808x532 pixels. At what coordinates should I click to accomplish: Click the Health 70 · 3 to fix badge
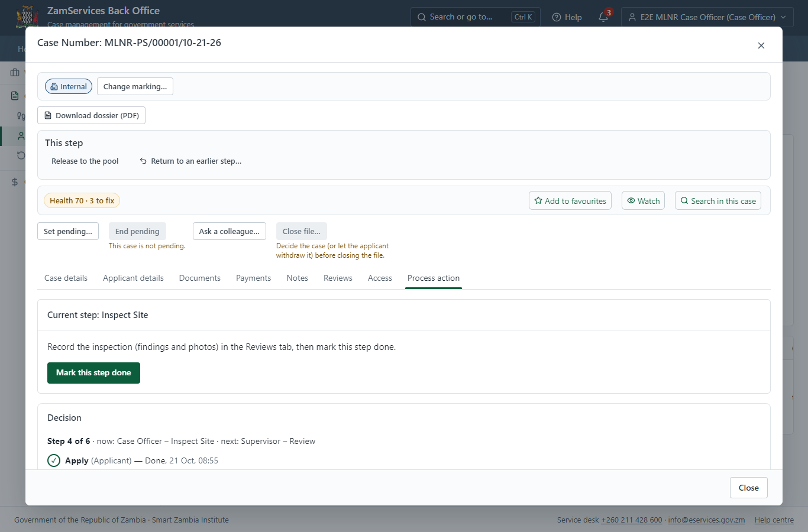pyautogui.click(x=82, y=200)
